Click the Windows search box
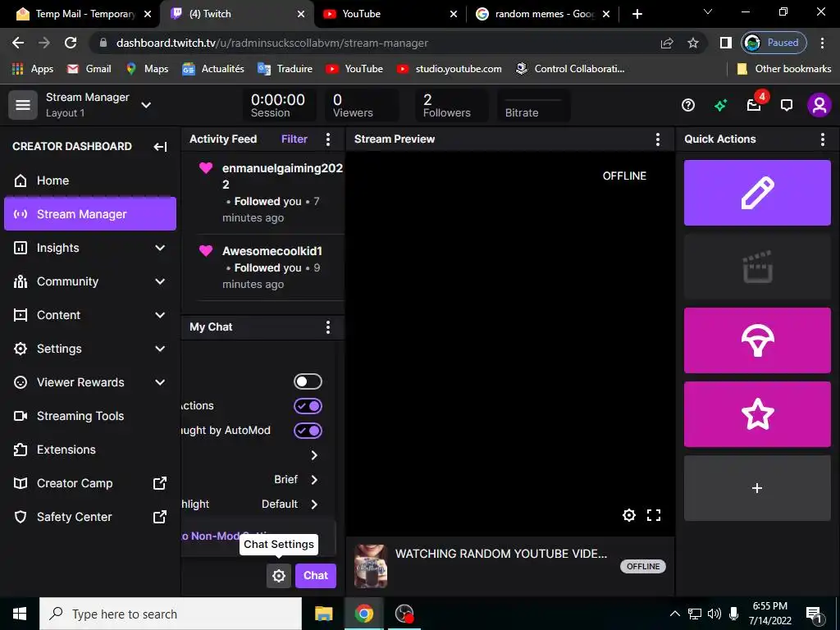Image resolution: width=840 pixels, height=630 pixels. click(171, 614)
